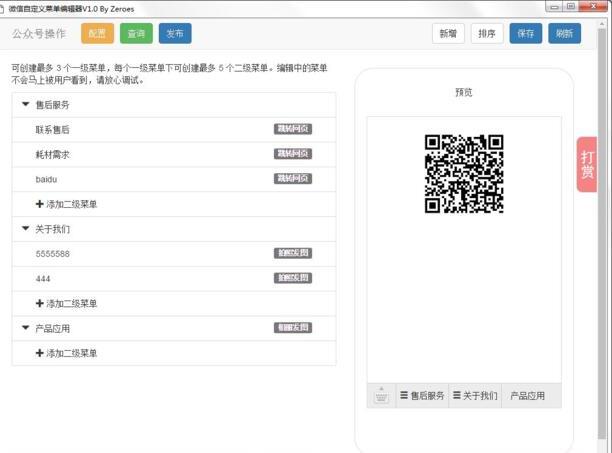Click the type badge on 耗材需求 row
Image resolution: width=612 pixels, height=453 pixels.
293,154
